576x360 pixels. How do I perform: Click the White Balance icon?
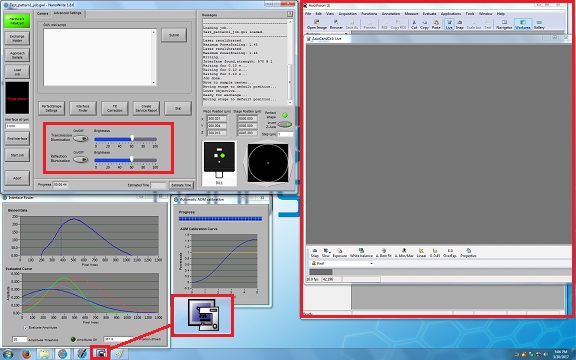pos(361,253)
